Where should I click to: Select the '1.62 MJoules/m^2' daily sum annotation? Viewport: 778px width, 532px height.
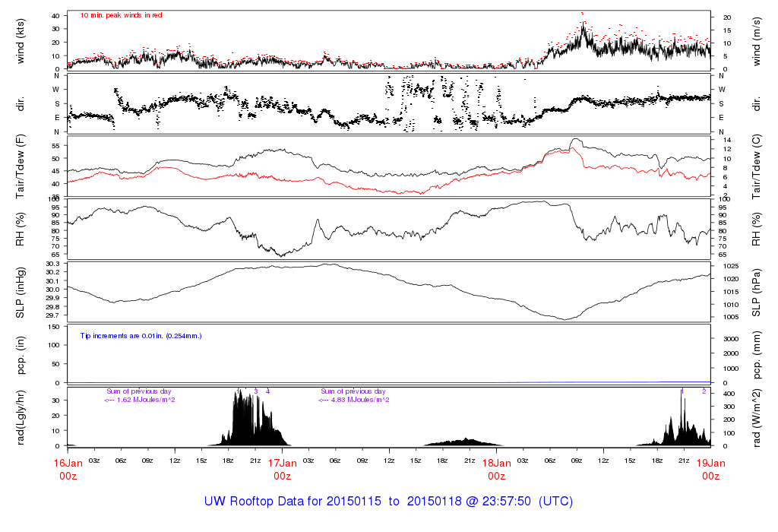pyautogui.click(x=145, y=400)
